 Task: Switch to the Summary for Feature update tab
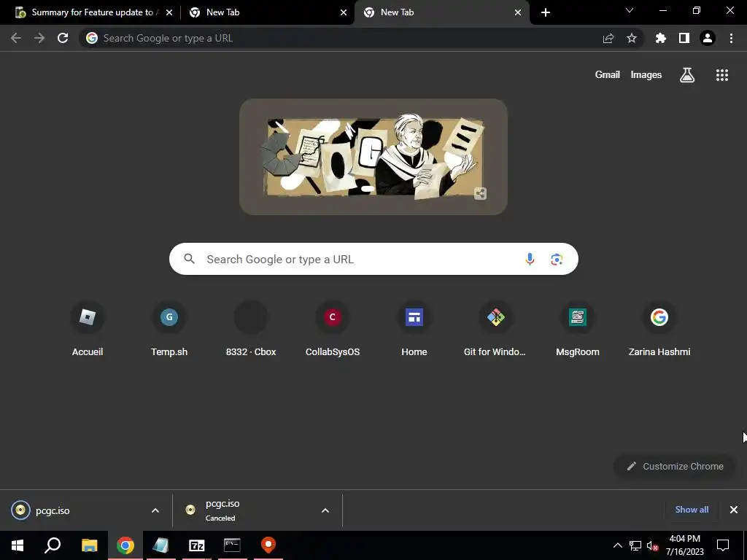[90, 12]
